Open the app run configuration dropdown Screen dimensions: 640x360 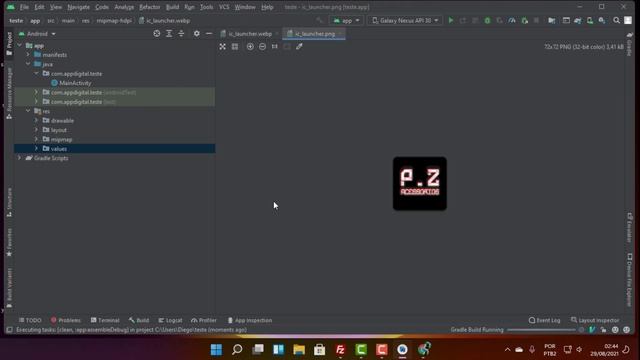coord(347,20)
